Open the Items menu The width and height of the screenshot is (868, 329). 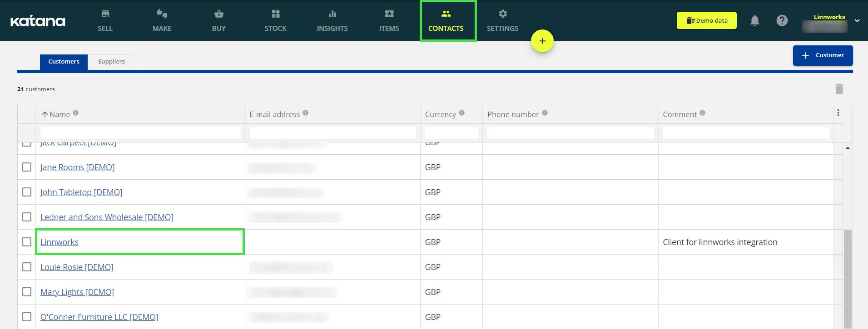click(x=389, y=20)
